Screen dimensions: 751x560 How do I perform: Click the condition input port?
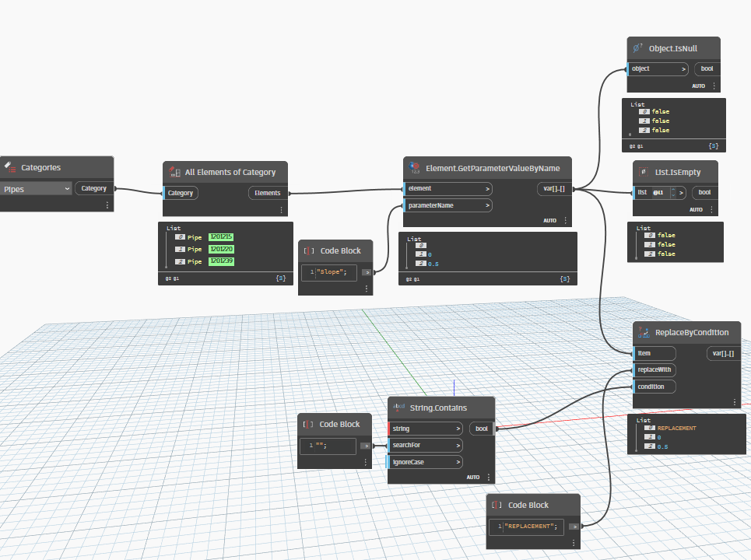coord(654,387)
